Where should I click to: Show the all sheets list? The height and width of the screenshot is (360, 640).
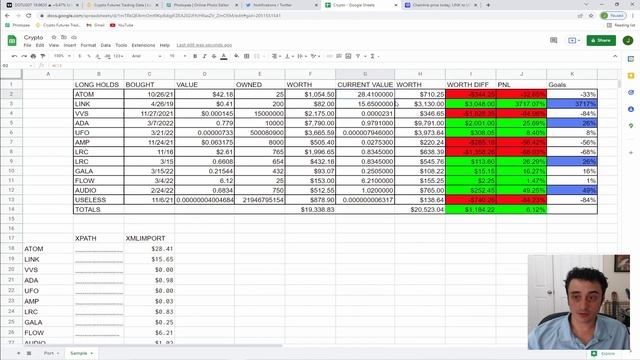click(29, 353)
